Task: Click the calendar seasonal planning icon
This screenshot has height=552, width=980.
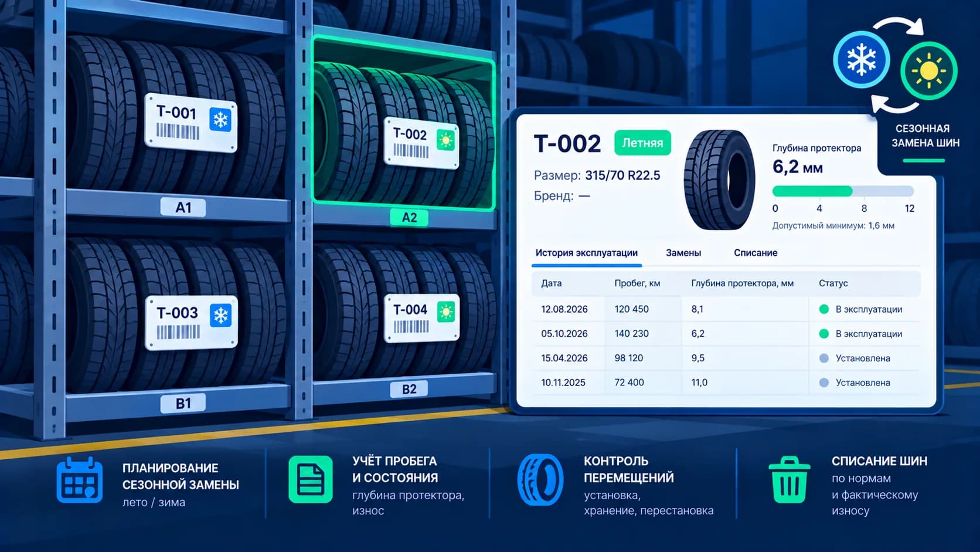Action: pyautogui.click(x=79, y=480)
